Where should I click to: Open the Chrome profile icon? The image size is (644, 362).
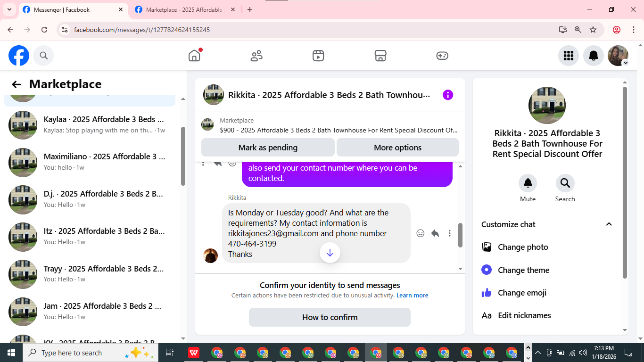[616, 30]
